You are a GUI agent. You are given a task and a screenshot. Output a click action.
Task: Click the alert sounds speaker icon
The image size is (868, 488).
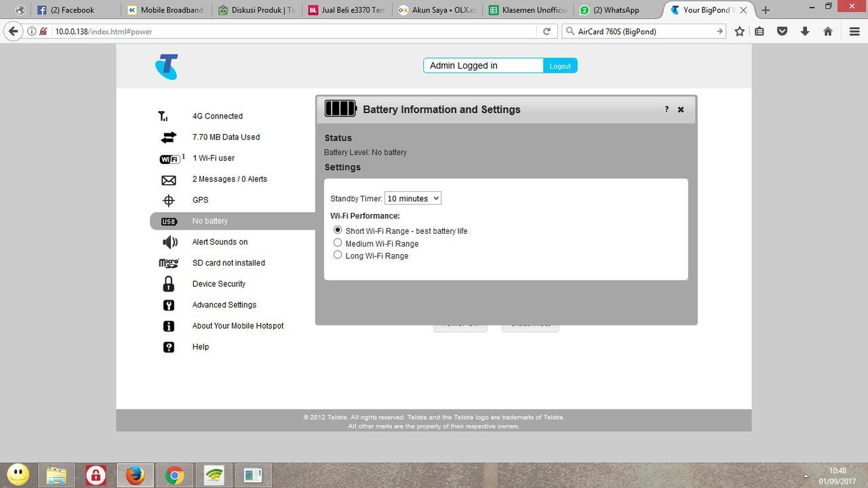click(169, 243)
